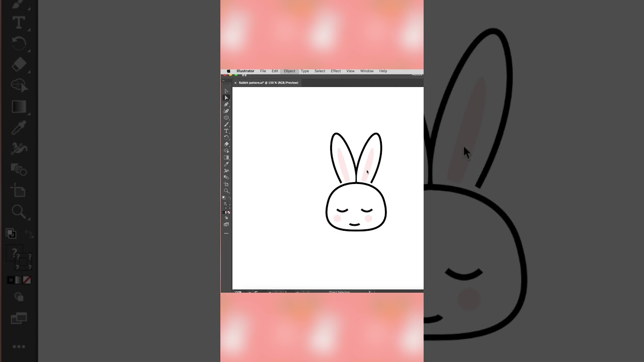Expand the canvas rotation dropdown
This screenshot has width=644, height=362.
[x=270, y=292]
